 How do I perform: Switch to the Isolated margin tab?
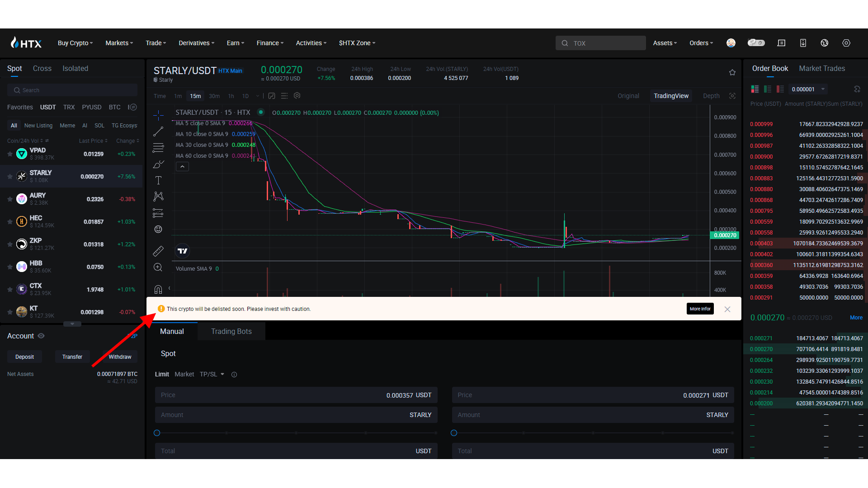(x=75, y=68)
